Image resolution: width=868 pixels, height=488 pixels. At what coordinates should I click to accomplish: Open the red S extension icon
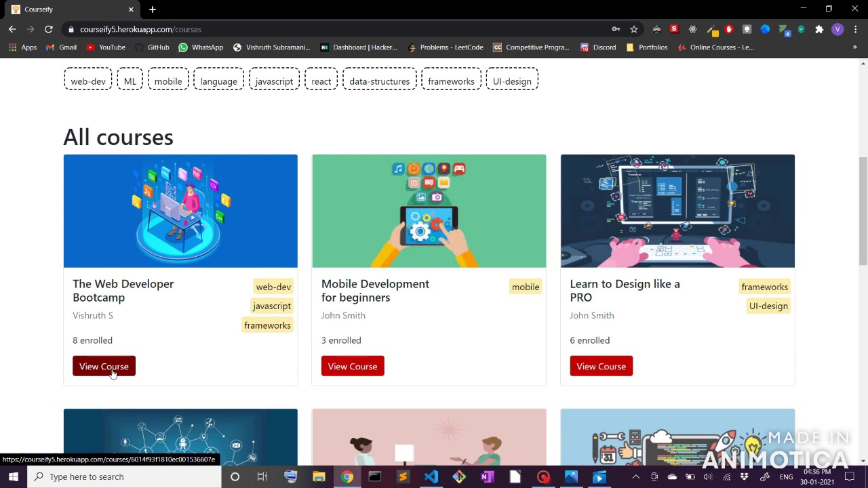tap(674, 29)
